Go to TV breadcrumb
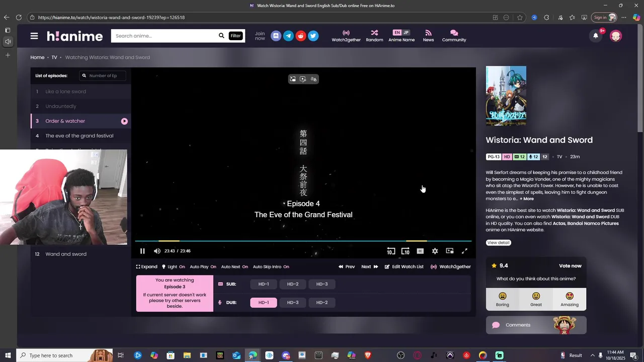Screen dimensions: 644x362 point(54,57)
